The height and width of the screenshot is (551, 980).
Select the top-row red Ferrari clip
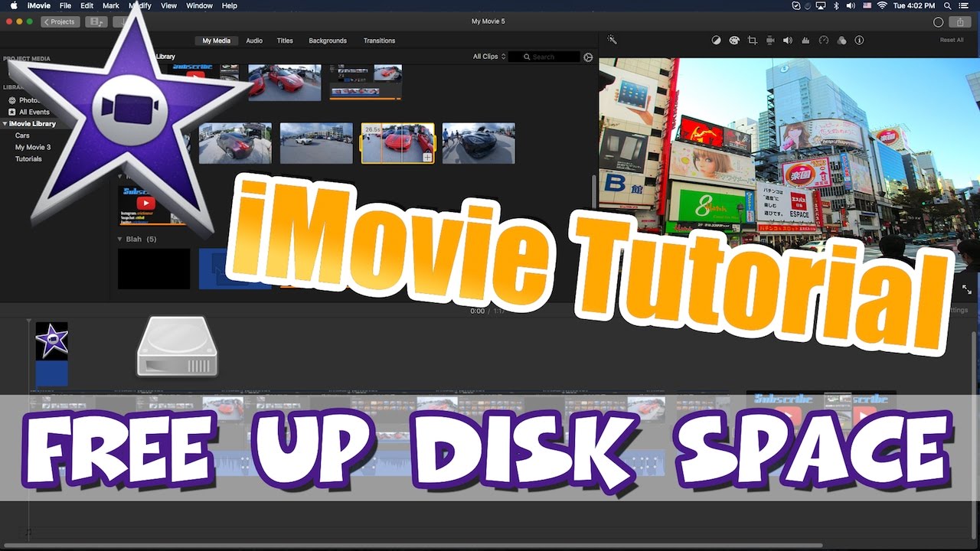coord(284,83)
